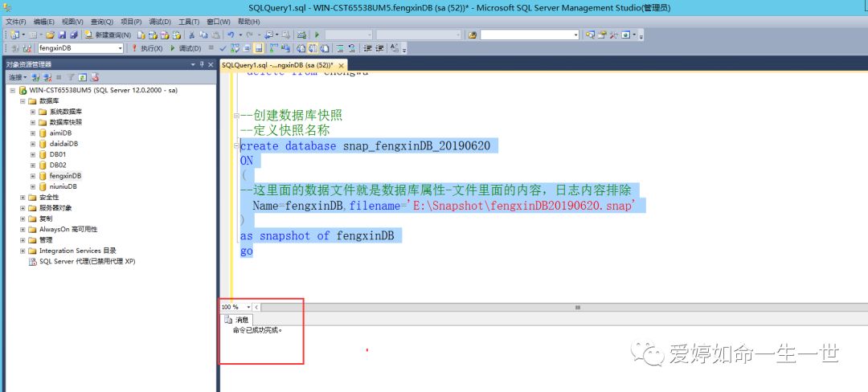Display the Estimated Execution Plan icon

(235, 48)
